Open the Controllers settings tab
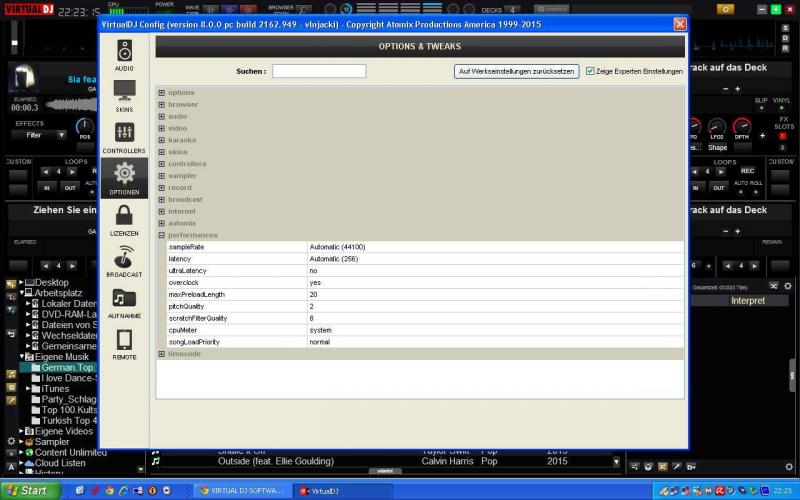This screenshot has height=500, width=800. [x=124, y=137]
